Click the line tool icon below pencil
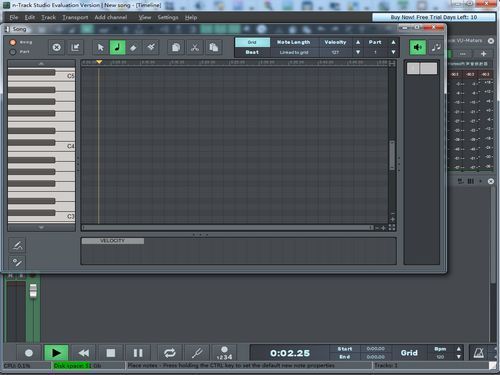This screenshot has width=500, height=375. click(17, 262)
